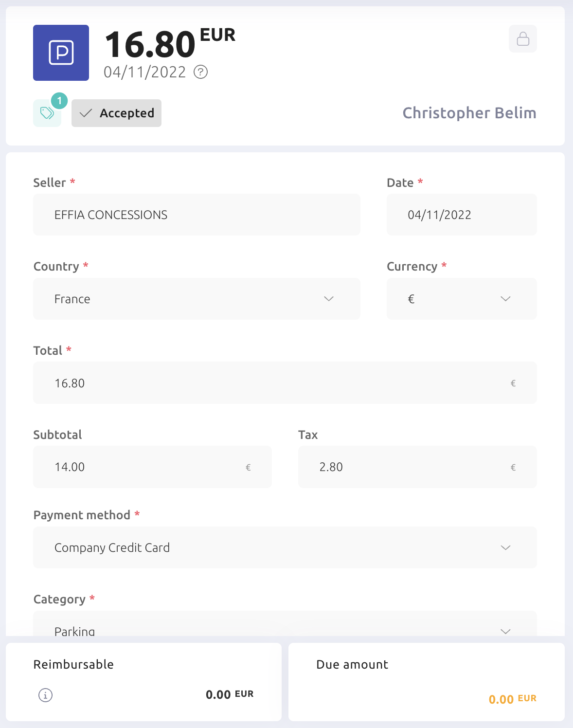Click the Date input field

[462, 215]
